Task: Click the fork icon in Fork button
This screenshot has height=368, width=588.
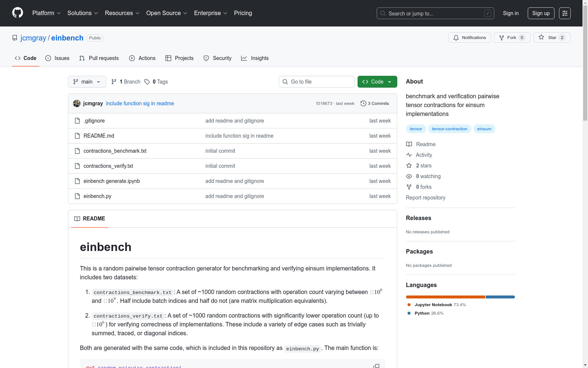Action: [x=502, y=38]
